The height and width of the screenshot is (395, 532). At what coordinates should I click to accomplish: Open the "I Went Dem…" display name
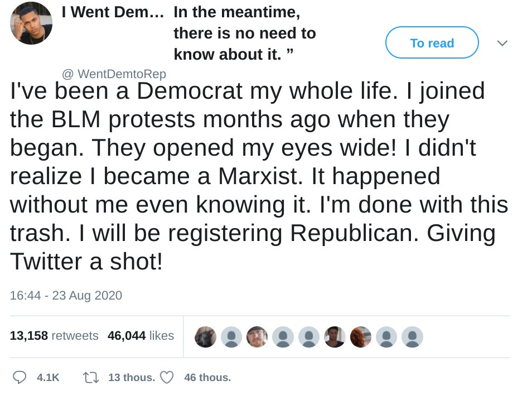(113, 13)
